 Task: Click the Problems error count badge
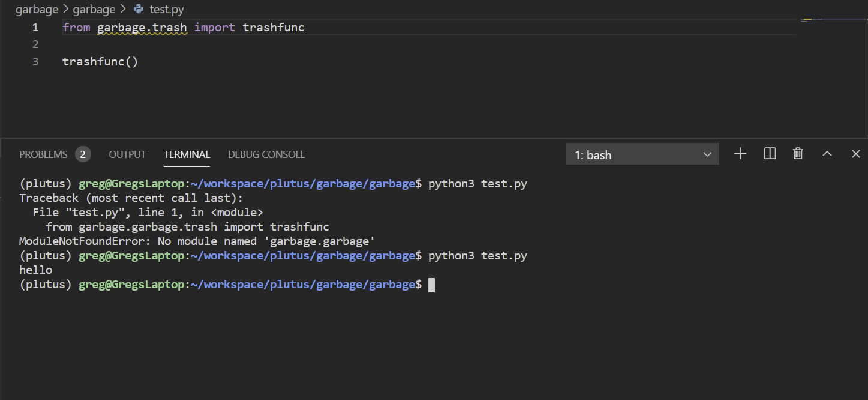(84, 154)
